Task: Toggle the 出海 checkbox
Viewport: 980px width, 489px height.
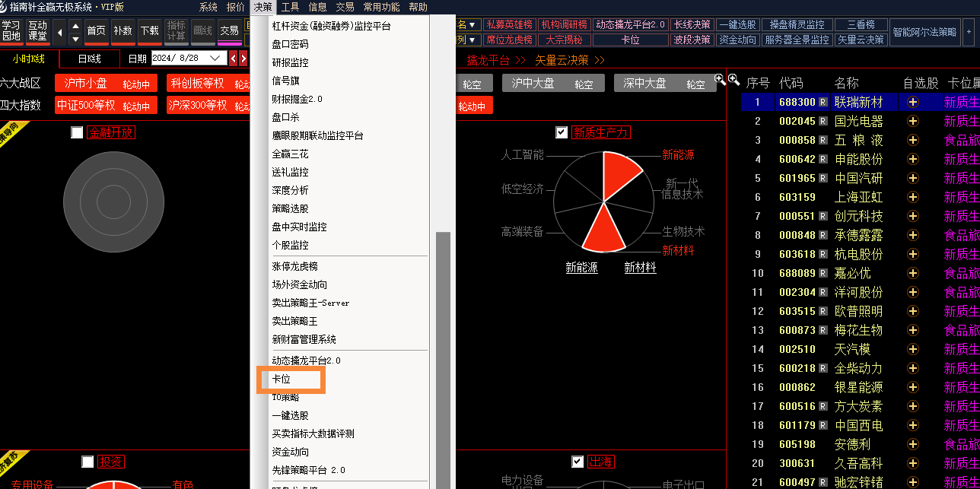Action: pos(577,462)
